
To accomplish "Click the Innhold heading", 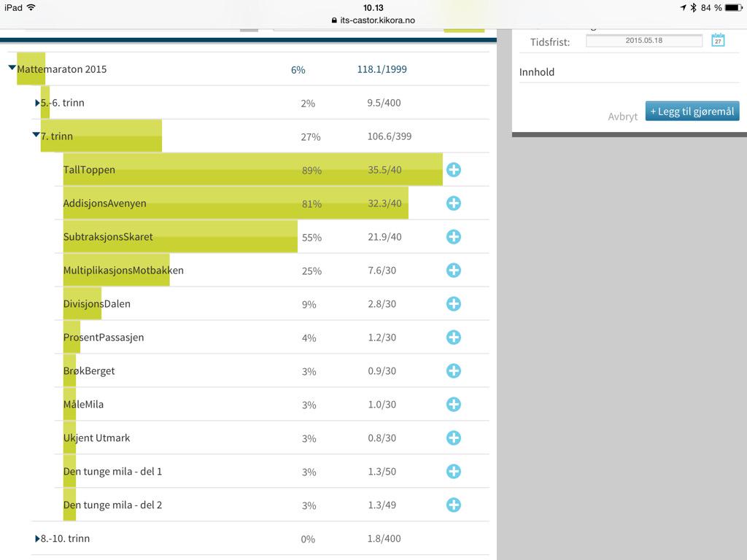I will coord(537,72).
